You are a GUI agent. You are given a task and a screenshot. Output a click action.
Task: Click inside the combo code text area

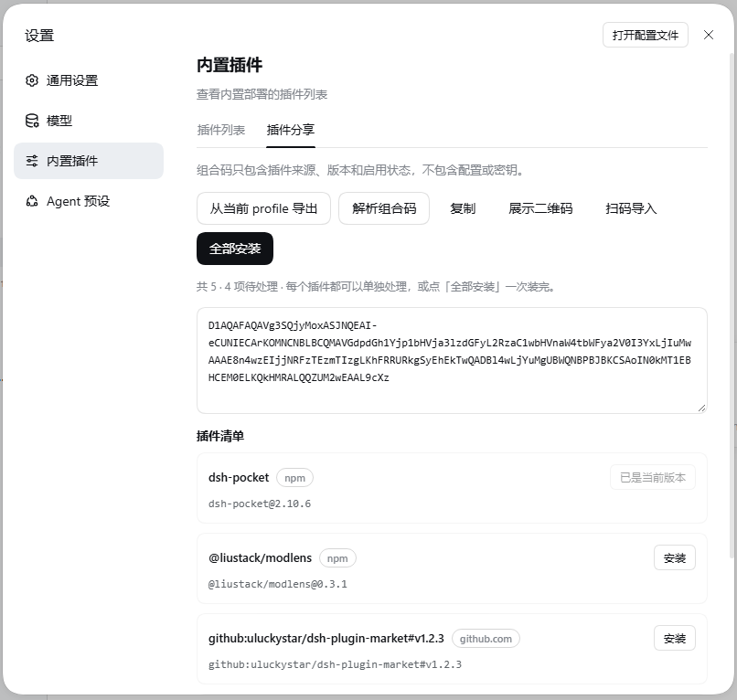click(452, 360)
